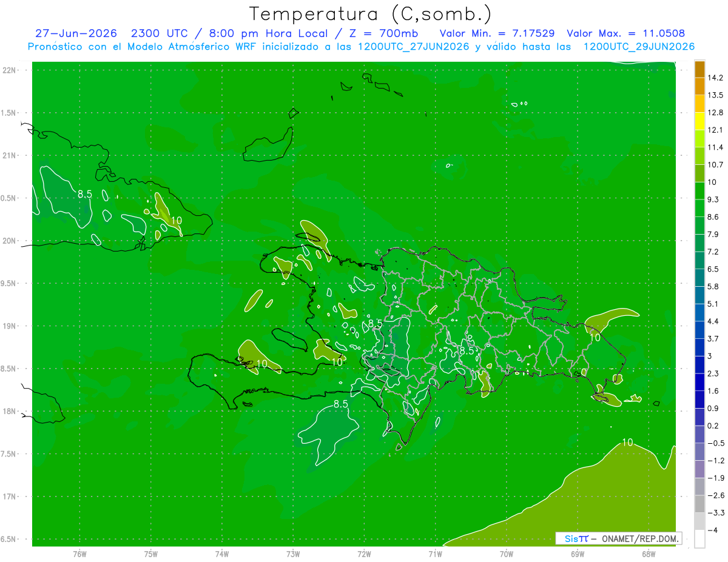Click the 69W longitude axis label
Screen dimensions: 728x562
577,554
